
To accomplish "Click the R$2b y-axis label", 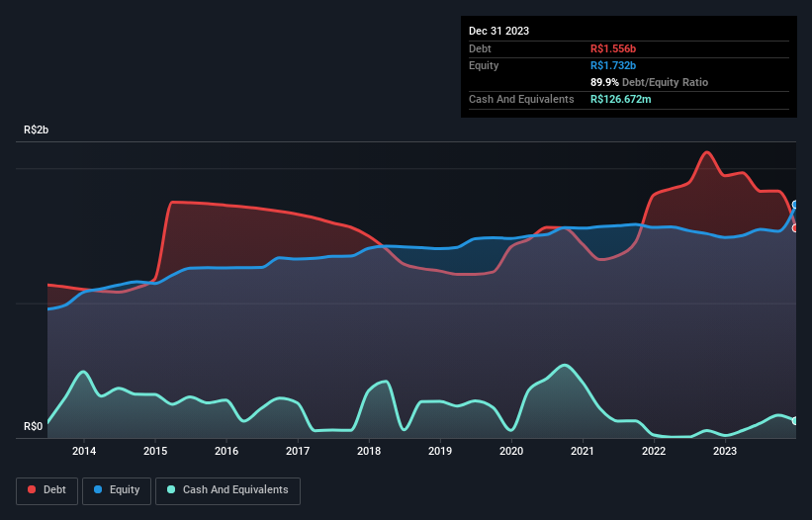I will click(37, 130).
